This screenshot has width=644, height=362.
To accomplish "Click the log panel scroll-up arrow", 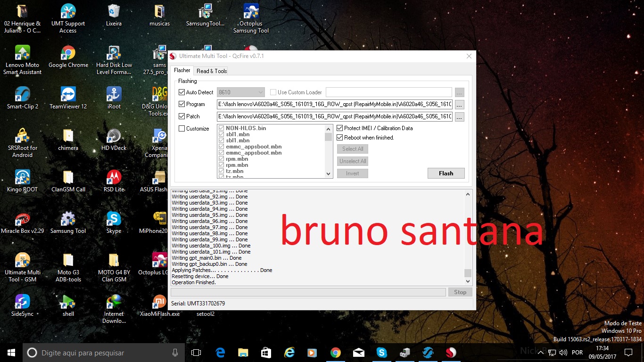I will point(468,194).
